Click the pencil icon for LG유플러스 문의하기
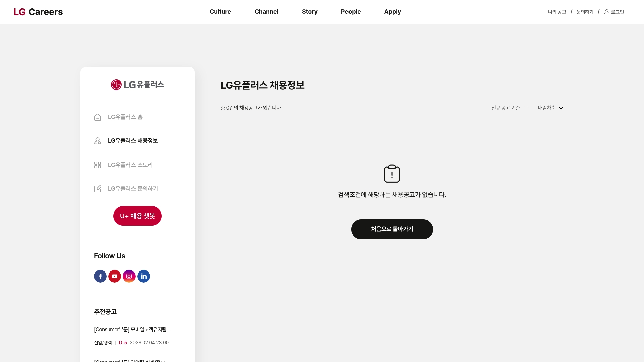644x362 pixels. [x=98, y=189]
